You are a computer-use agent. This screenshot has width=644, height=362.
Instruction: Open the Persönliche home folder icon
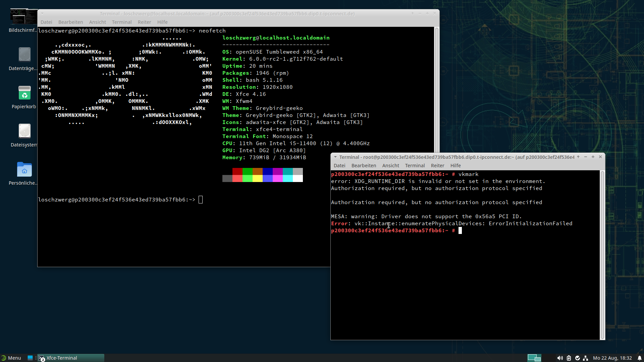point(24,170)
